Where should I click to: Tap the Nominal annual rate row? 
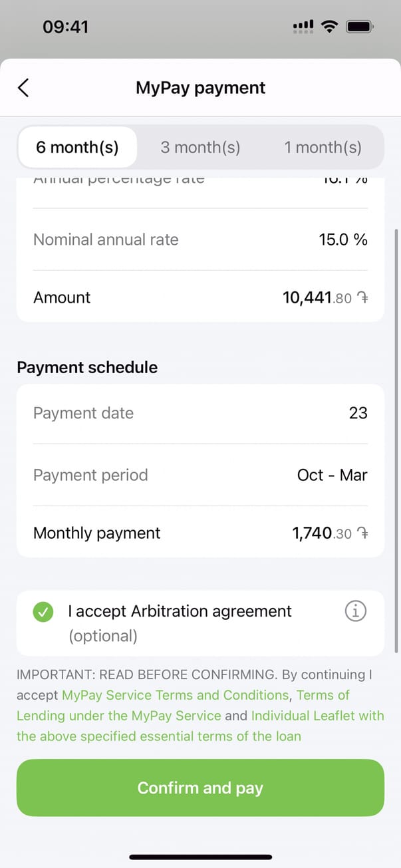pos(200,239)
